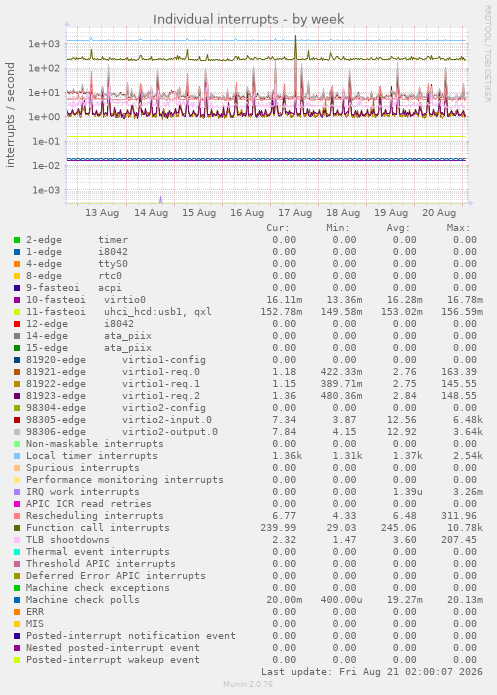Click the light blue Local timer interrupts swatch
Image resolution: width=497 pixels, height=695 pixels.
coord(17,456)
